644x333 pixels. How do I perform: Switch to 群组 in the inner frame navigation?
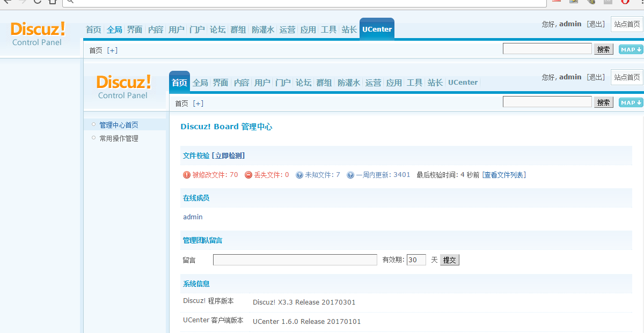point(324,83)
